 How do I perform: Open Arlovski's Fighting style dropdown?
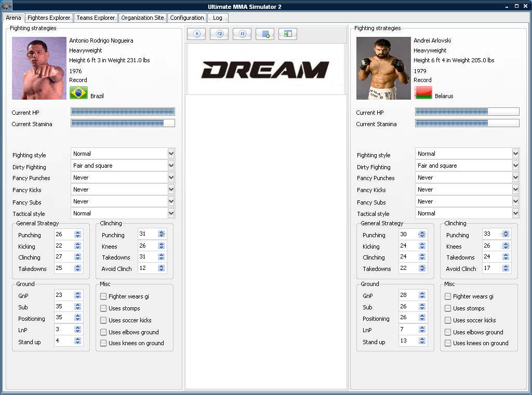515,154
